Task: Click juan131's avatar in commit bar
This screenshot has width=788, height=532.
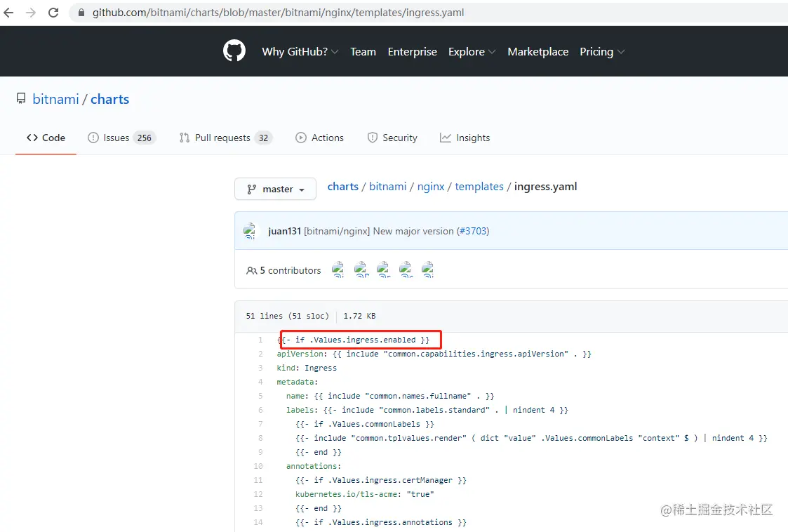Action: (x=250, y=231)
